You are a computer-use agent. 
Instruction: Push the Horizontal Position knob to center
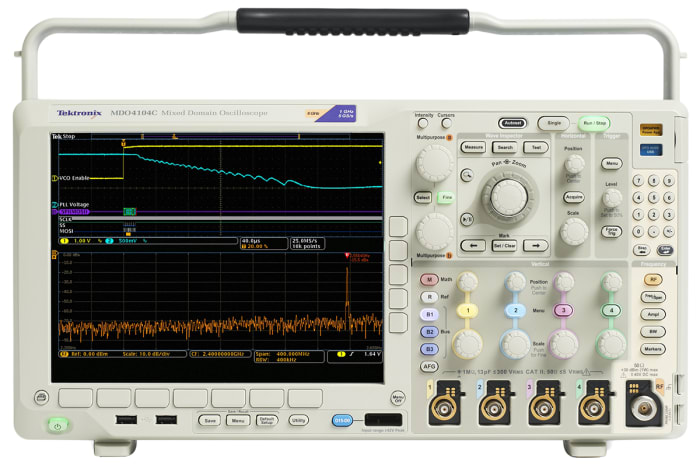point(574,164)
